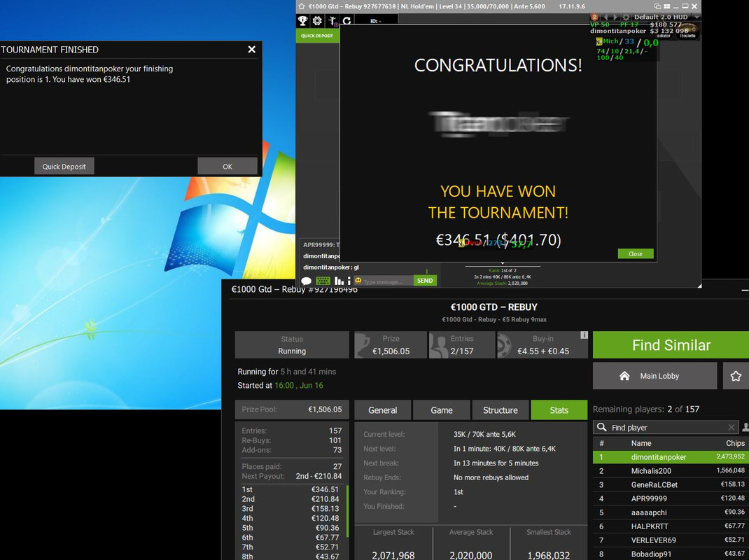The height and width of the screenshot is (560, 749).
Task: Expand the Default 2.0 HUD dropdown
Action: tap(696, 17)
